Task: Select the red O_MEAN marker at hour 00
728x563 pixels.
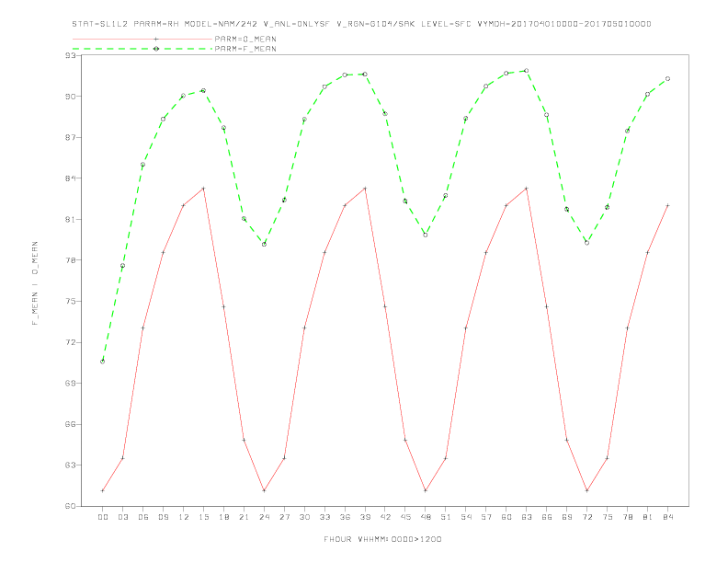Action: tap(103, 490)
